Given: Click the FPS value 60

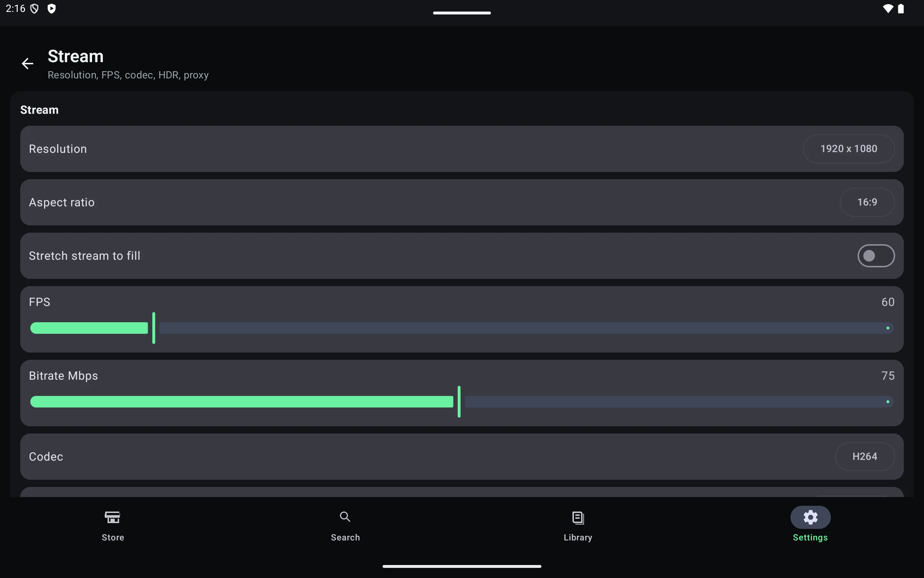Looking at the screenshot, I should [888, 302].
